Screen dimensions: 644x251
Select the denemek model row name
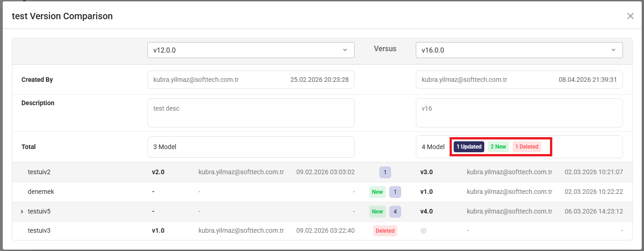pyautogui.click(x=41, y=192)
